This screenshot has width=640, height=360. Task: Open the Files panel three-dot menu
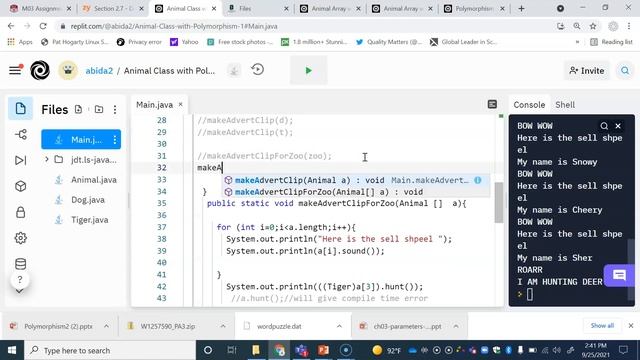(x=115, y=109)
